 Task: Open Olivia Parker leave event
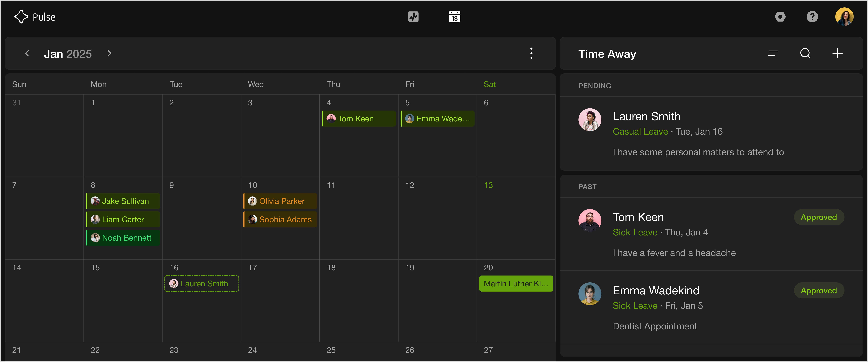click(x=280, y=201)
